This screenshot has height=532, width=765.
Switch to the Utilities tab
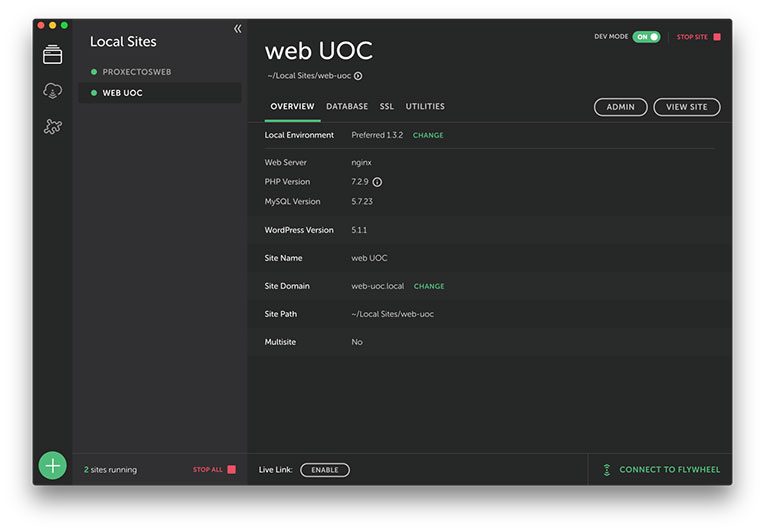[x=425, y=106]
